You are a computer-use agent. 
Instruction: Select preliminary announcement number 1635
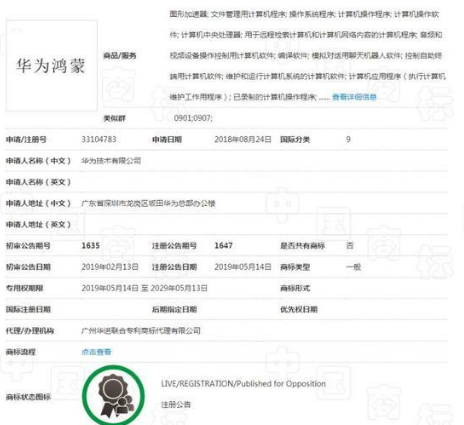(x=91, y=246)
